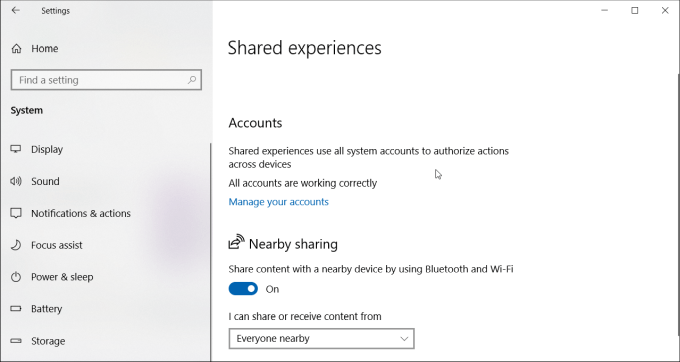Click the Storage drive icon
The width and height of the screenshot is (680, 362).
pyautogui.click(x=16, y=341)
